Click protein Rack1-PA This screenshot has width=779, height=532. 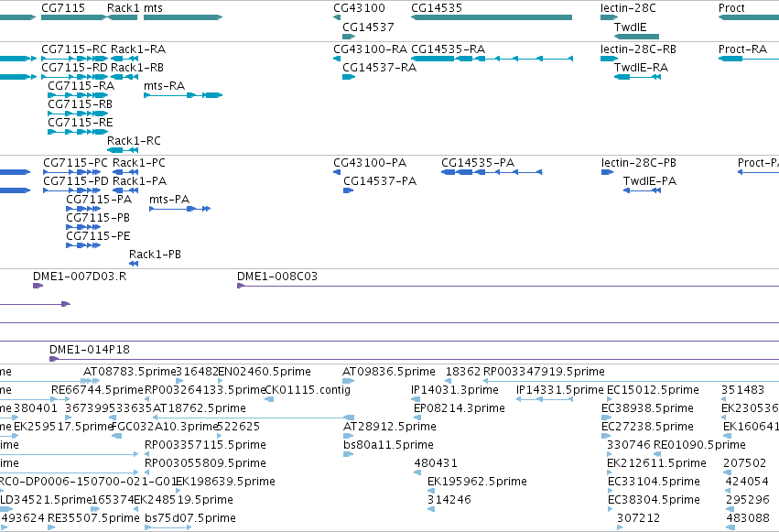[140, 181]
